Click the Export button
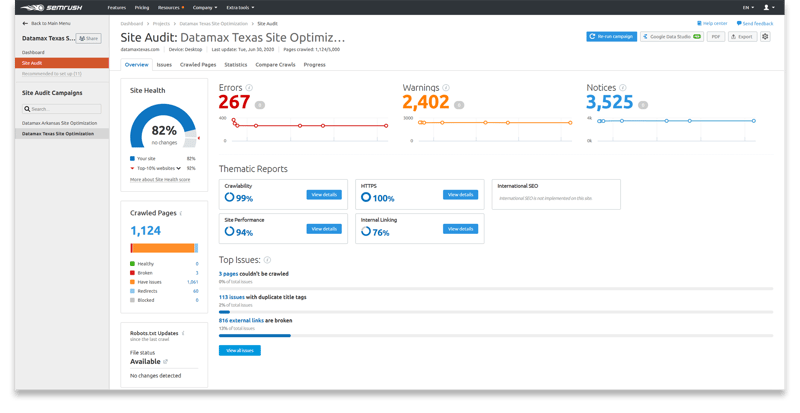Viewport: 800px width, 413px height. [x=742, y=37]
